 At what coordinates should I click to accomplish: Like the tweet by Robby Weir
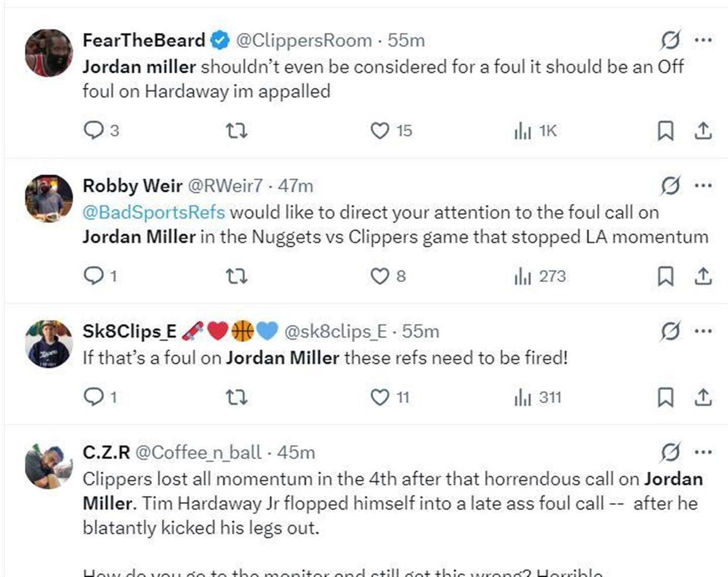point(380,276)
